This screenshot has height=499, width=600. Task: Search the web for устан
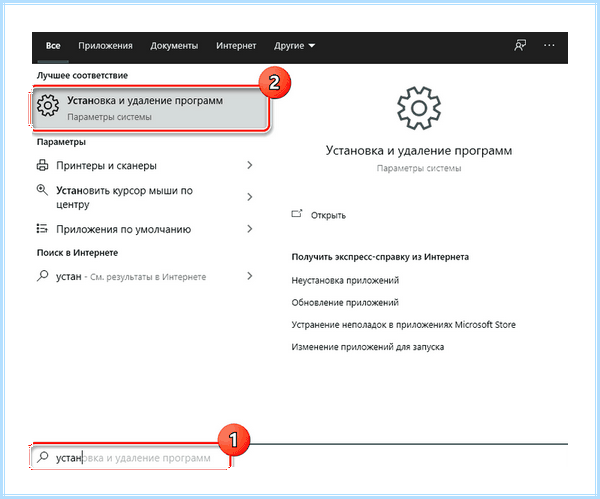coord(145,276)
